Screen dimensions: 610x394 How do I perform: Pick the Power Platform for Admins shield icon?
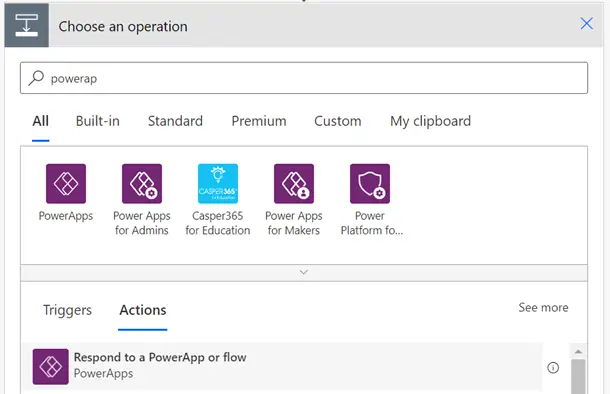tap(370, 184)
